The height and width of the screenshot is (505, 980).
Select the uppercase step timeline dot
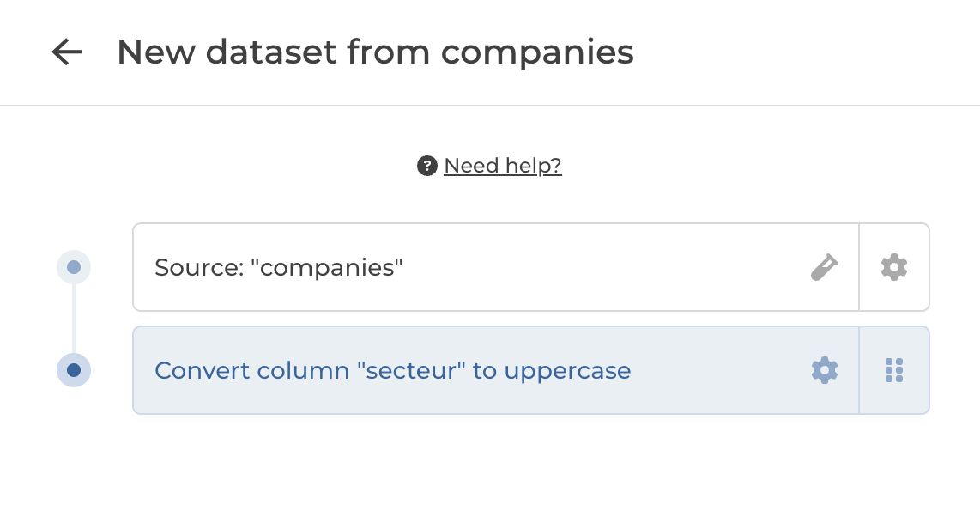pyautogui.click(x=74, y=370)
